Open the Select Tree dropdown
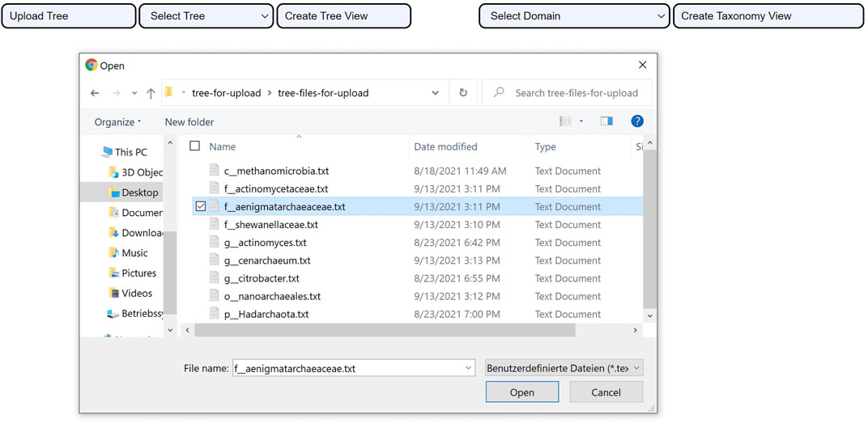Image resolution: width=868 pixels, height=423 pixels. pos(206,16)
